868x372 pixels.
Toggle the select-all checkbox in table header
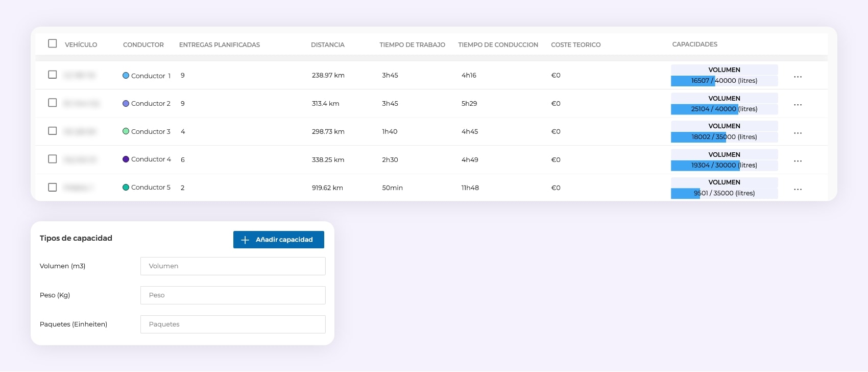coord(52,43)
